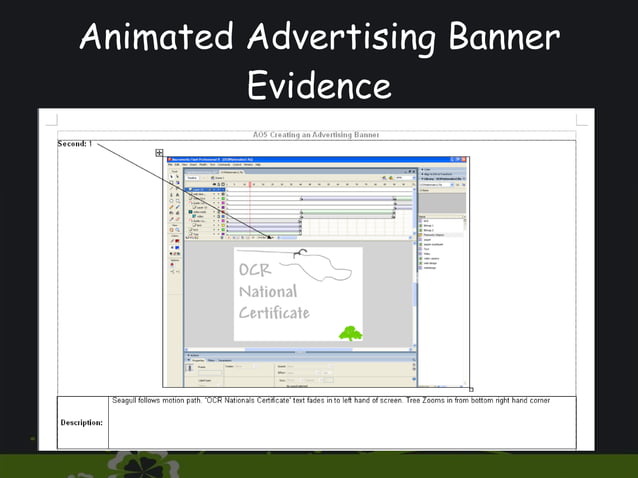Click the tree graphic on stage
Viewport: 638px width, 478px height.
[x=349, y=333]
